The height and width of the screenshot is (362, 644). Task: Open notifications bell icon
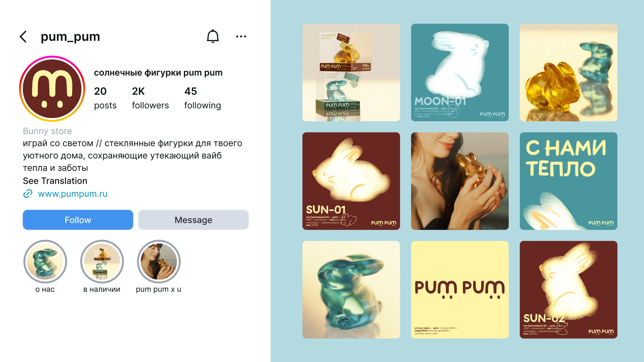click(x=213, y=36)
